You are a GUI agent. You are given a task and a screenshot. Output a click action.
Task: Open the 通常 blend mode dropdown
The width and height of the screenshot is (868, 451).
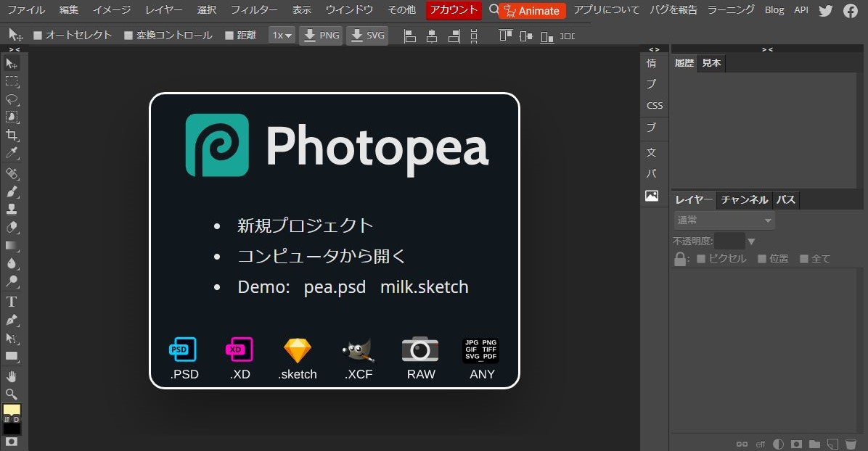pyautogui.click(x=724, y=220)
